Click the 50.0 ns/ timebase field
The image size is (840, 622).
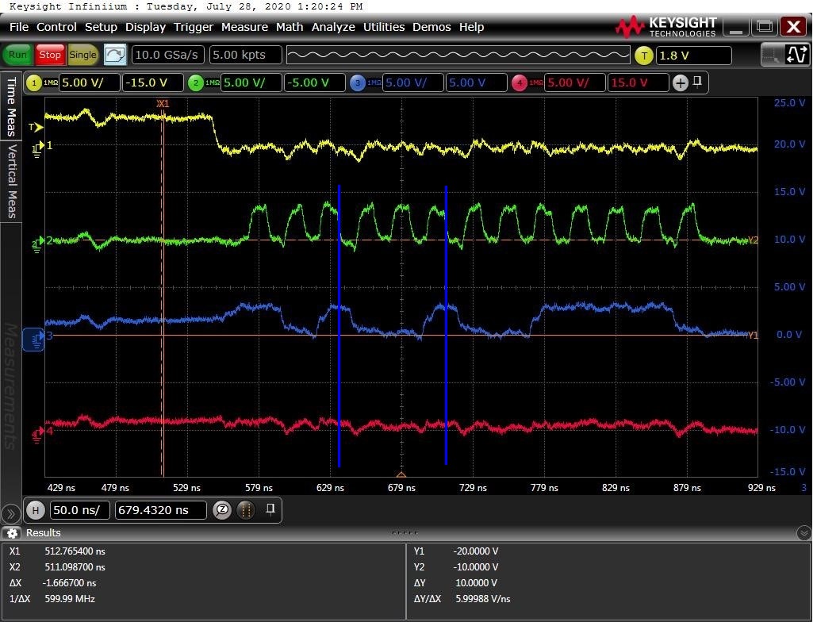click(x=80, y=510)
